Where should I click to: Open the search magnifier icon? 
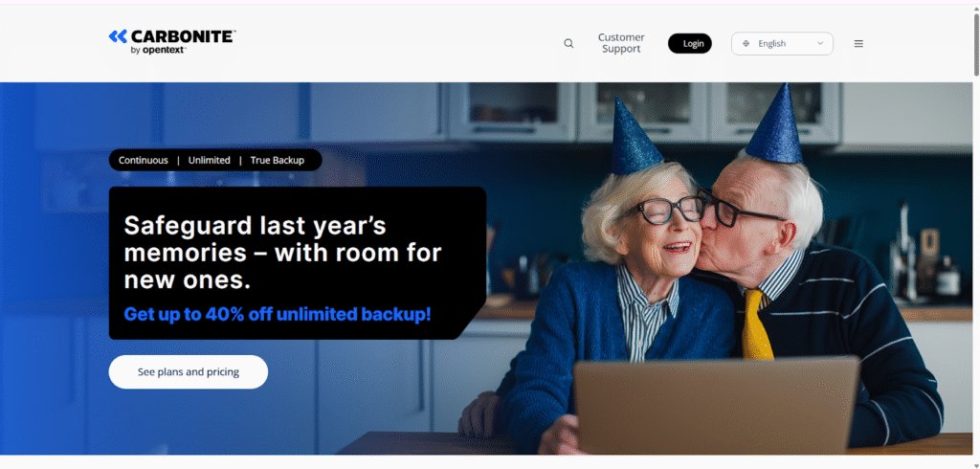568,43
